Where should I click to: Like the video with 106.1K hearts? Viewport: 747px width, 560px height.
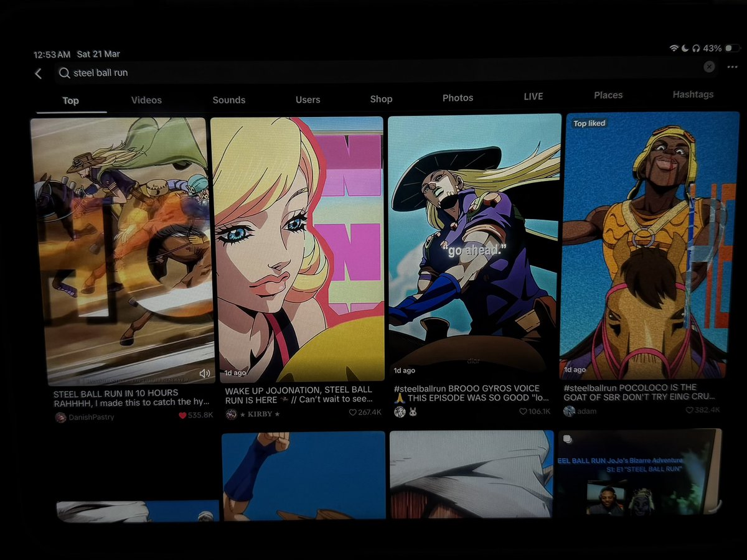pyautogui.click(x=522, y=411)
